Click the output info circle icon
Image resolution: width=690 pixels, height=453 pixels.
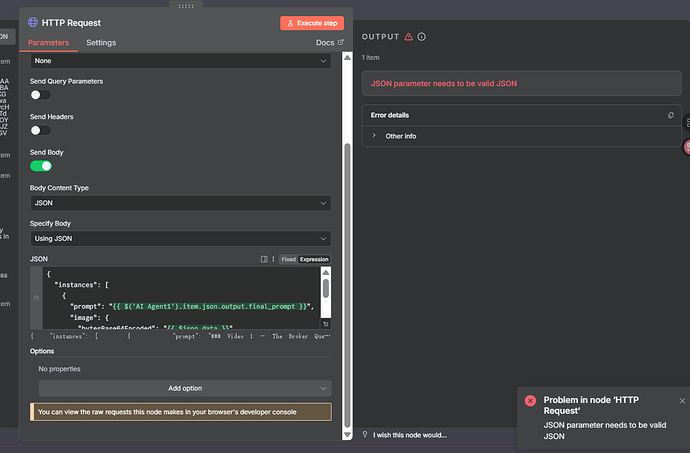point(422,37)
